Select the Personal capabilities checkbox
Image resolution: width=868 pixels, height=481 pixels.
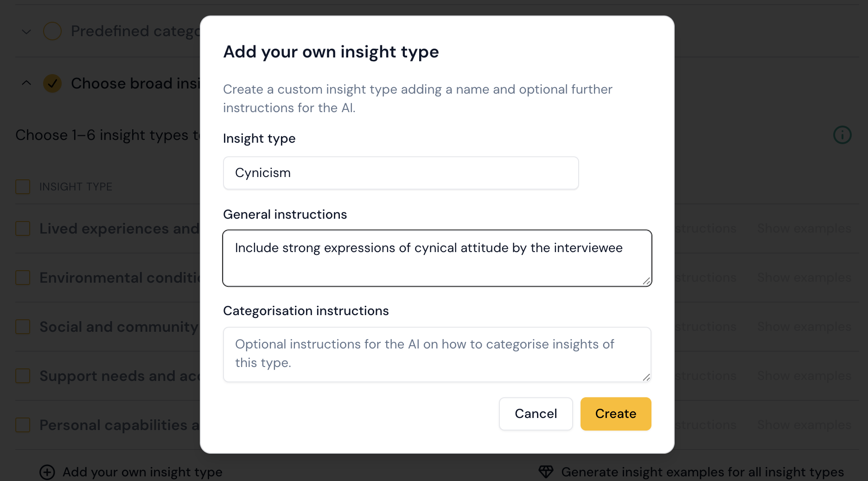tap(23, 425)
